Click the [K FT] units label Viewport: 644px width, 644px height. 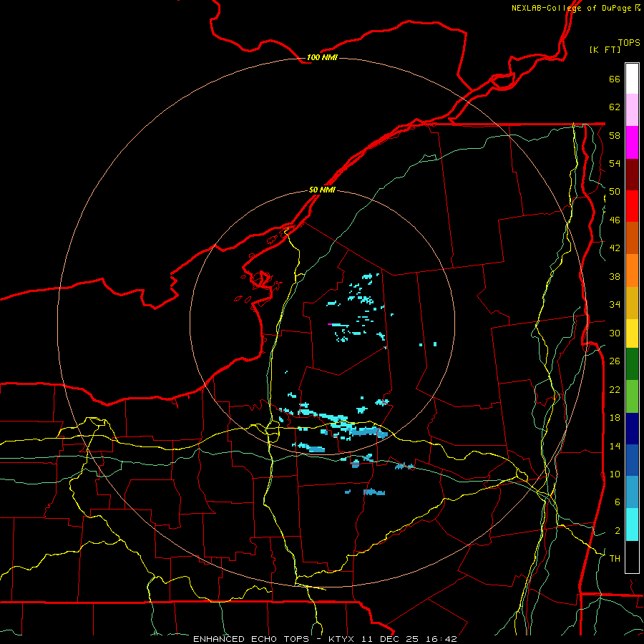(x=605, y=49)
